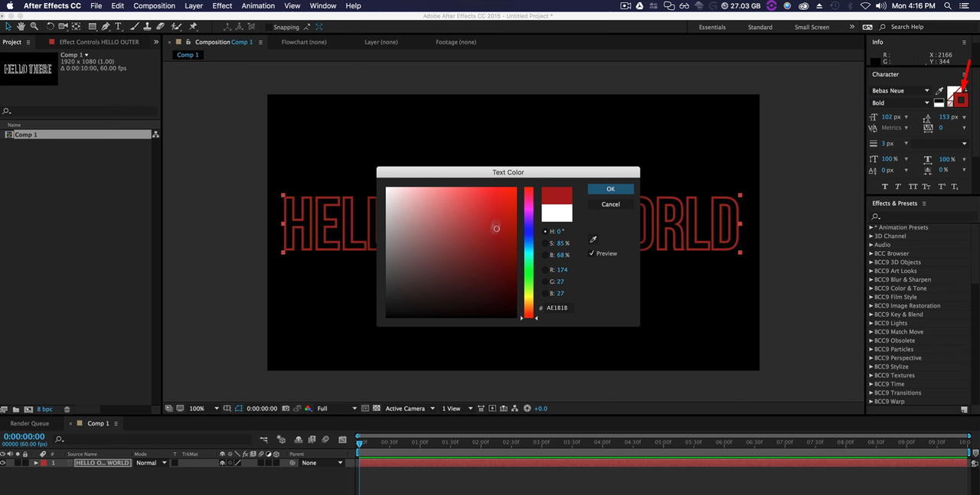Click Cancel in Text Color dialog
This screenshot has height=495, width=980.
[610, 204]
